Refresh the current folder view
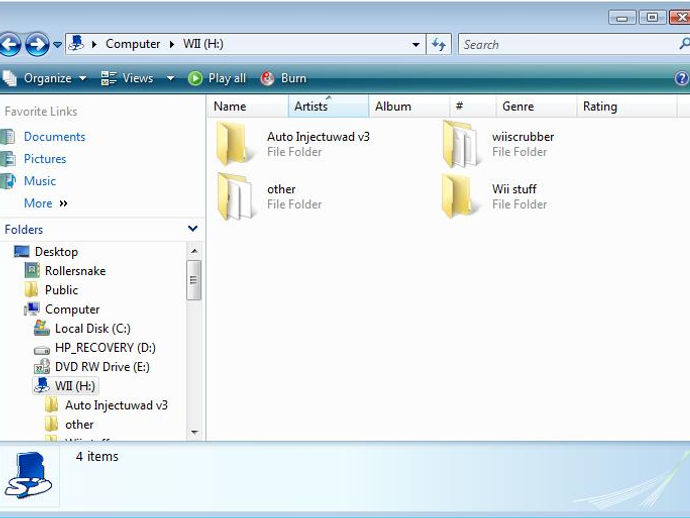690x518 pixels. [439, 44]
